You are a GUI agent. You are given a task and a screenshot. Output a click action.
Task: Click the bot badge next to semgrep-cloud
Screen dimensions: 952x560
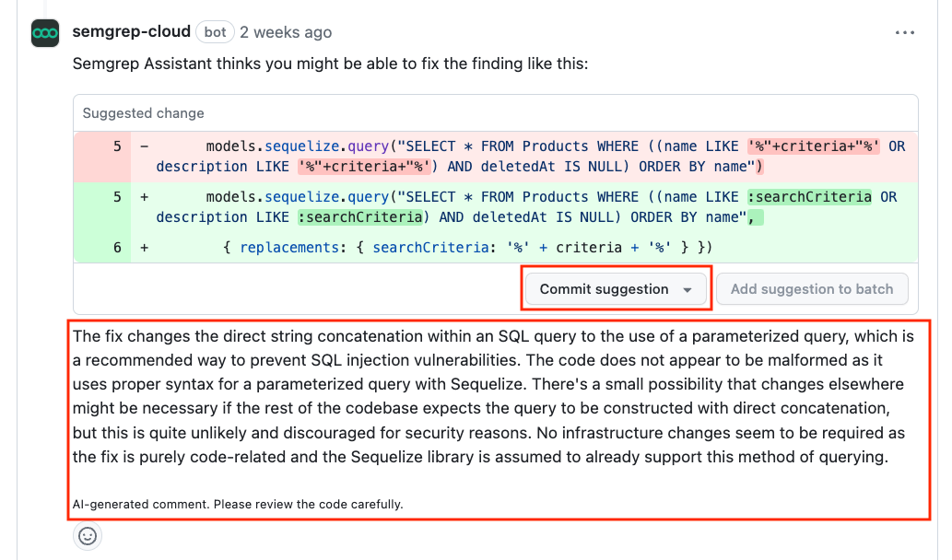click(x=214, y=31)
